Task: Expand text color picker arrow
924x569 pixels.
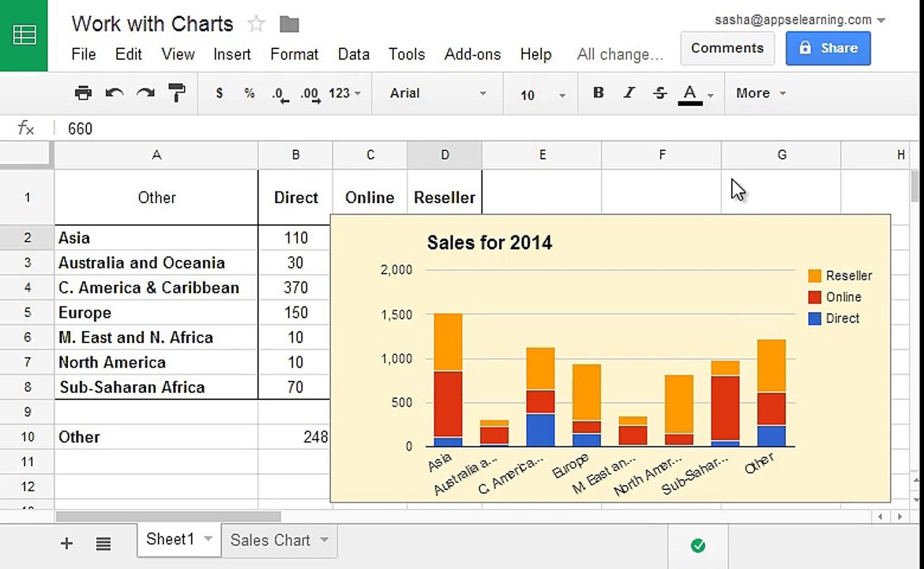Action: coord(711,95)
